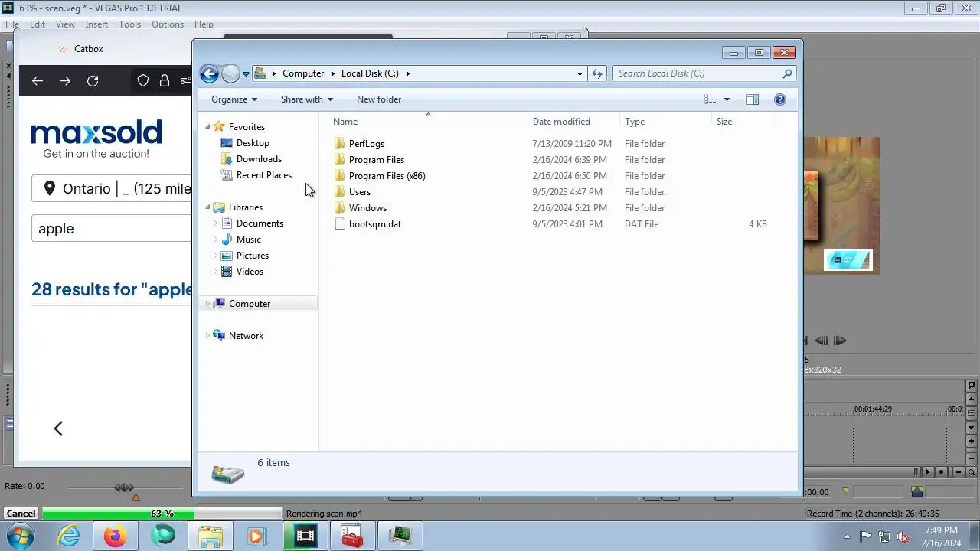Expand the Network node
The height and width of the screenshot is (551, 980).
pyautogui.click(x=207, y=336)
